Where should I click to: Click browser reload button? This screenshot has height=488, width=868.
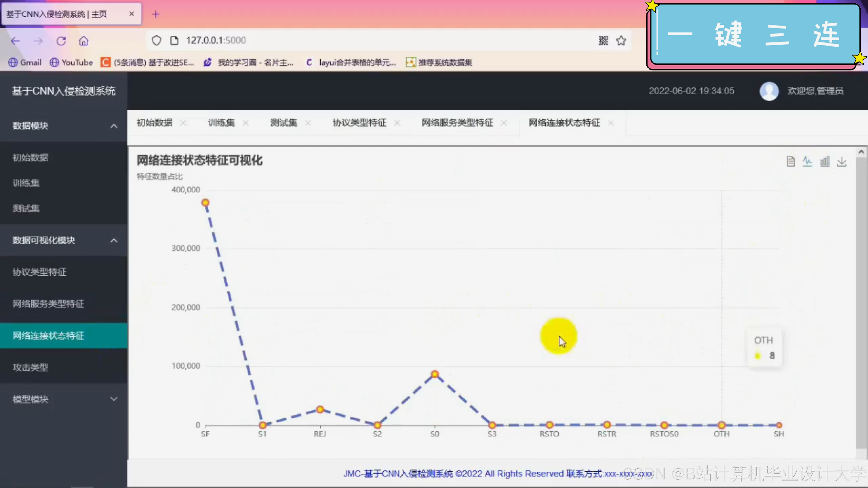(61, 41)
